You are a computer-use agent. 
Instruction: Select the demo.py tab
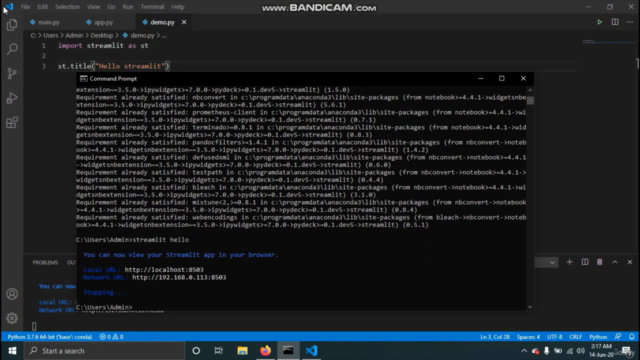162,22
